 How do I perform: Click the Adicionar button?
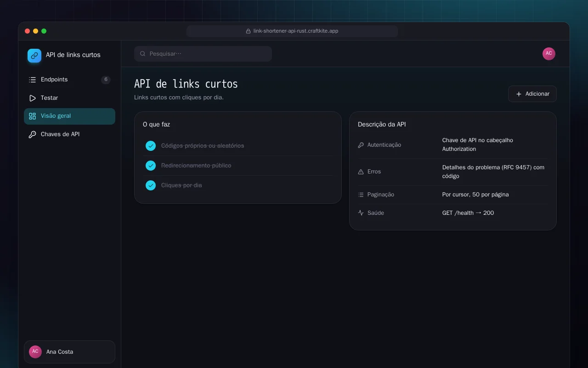click(x=532, y=94)
